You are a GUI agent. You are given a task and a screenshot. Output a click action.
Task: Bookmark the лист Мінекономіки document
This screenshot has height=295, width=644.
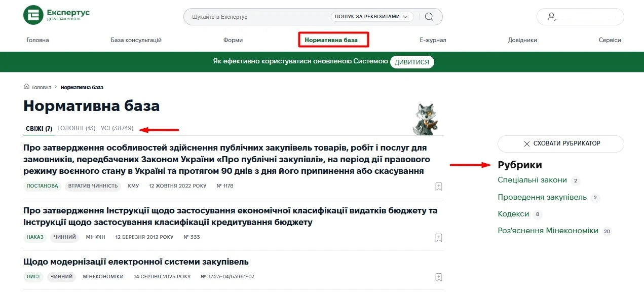[x=438, y=277]
